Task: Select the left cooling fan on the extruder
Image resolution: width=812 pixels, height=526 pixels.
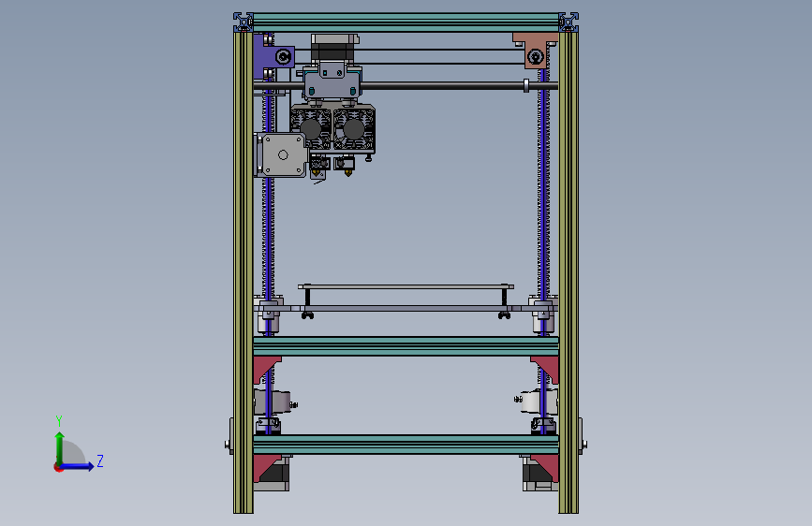Action: (311, 127)
